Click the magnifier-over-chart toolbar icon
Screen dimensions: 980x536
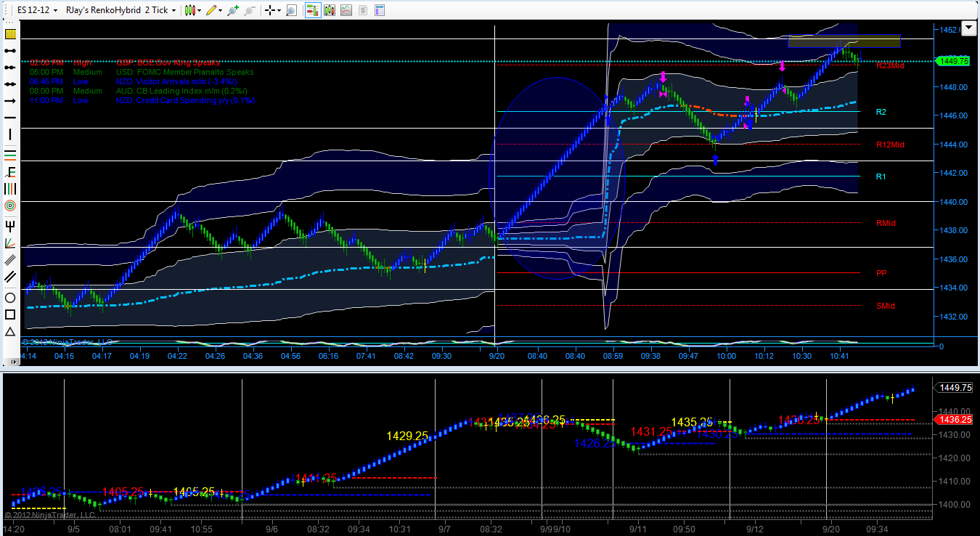(291, 10)
